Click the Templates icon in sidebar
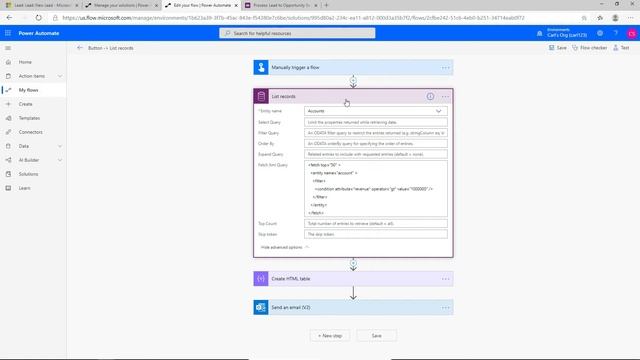 pos(8,118)
